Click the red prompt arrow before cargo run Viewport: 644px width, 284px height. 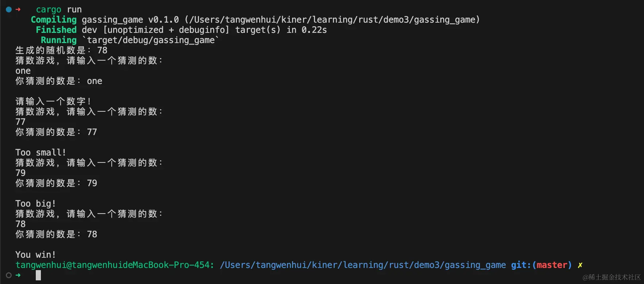tap(18, 9)
